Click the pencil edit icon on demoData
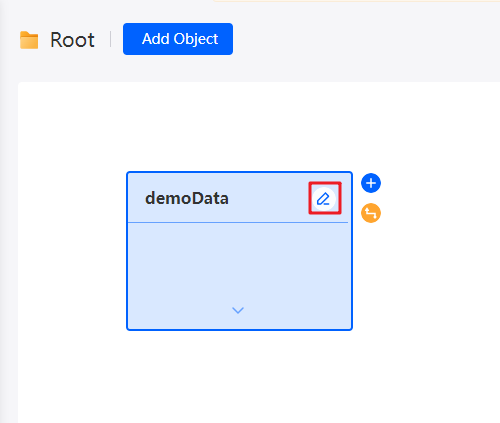 click(323, 199)
